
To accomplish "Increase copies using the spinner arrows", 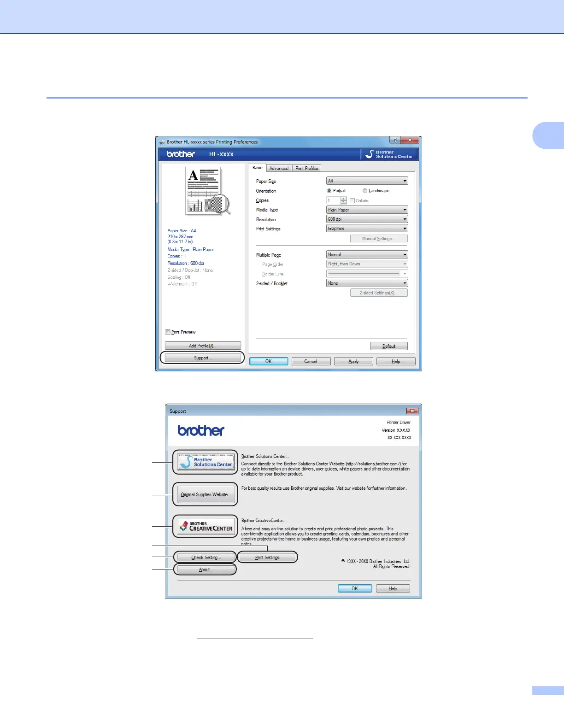I will pos(343,199).
